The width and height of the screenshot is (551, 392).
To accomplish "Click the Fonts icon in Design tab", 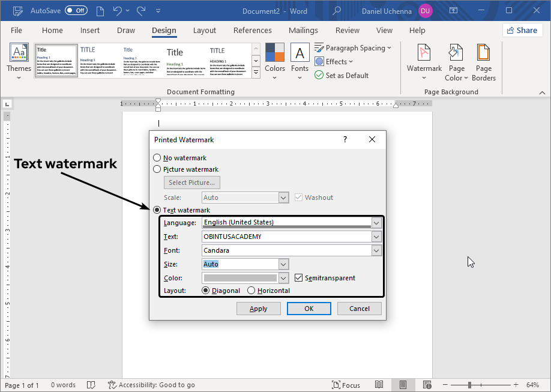I will pyautogui.click(x=300, y=53).
